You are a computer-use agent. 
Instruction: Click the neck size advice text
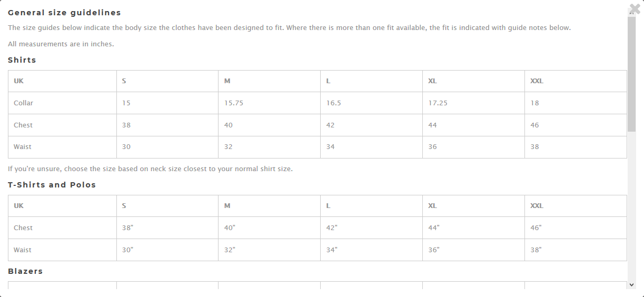tap(150, 169)
